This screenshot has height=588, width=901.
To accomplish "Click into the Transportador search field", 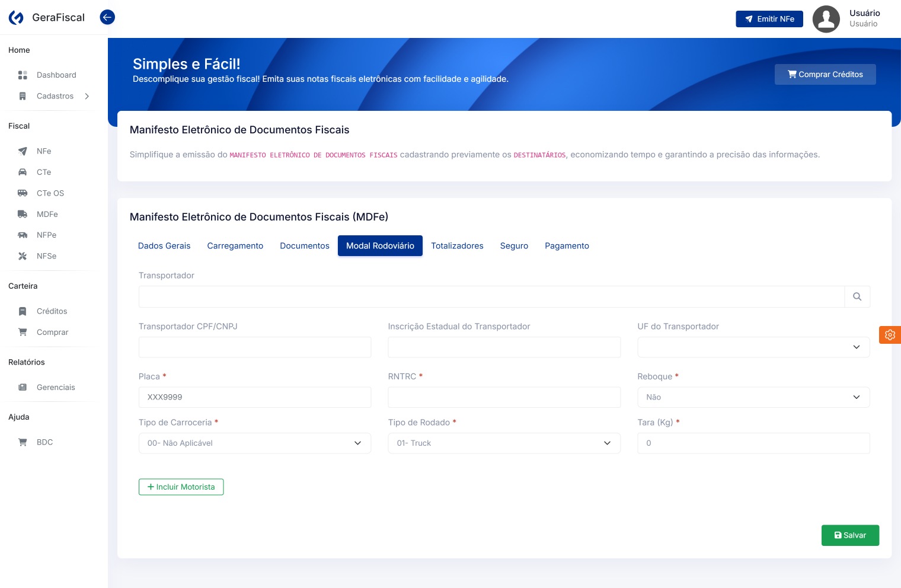I will [491, 297].
